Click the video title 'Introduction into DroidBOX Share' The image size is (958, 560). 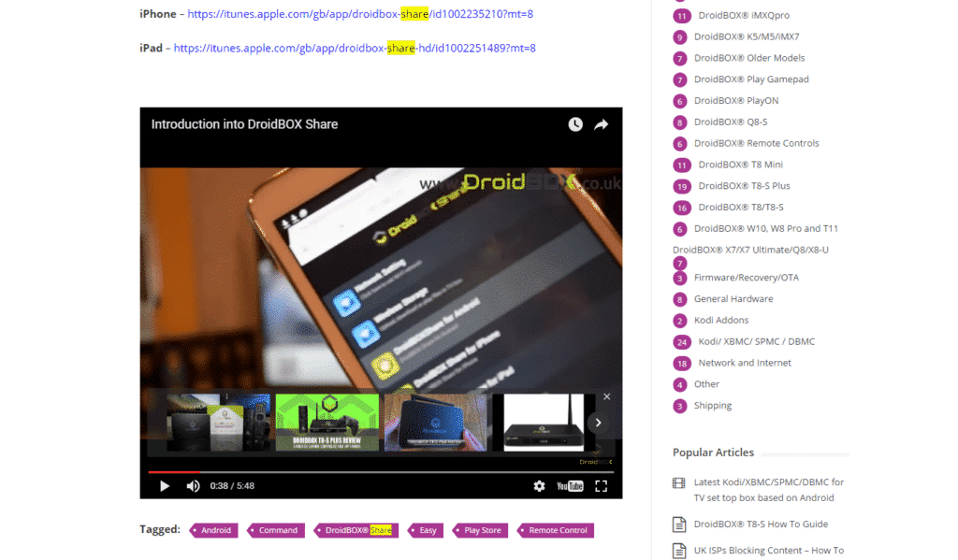pyautogui.click(x=244, y=124)
